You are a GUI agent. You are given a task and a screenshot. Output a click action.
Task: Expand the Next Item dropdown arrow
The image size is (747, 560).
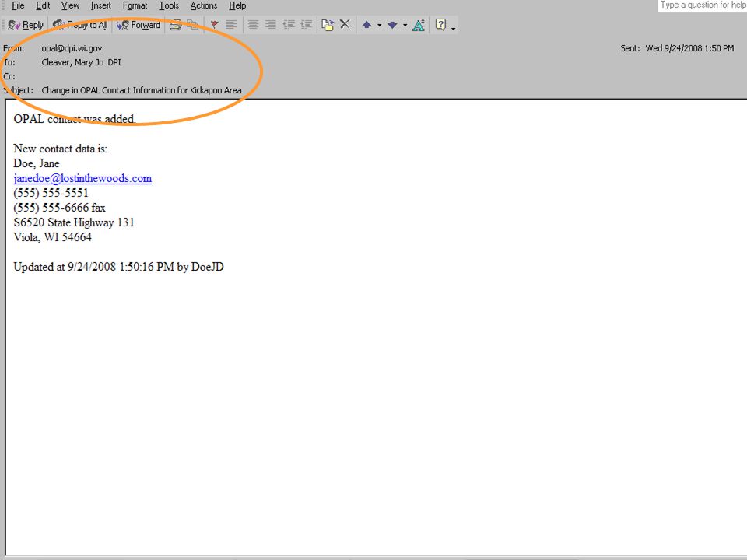(405, 25)
